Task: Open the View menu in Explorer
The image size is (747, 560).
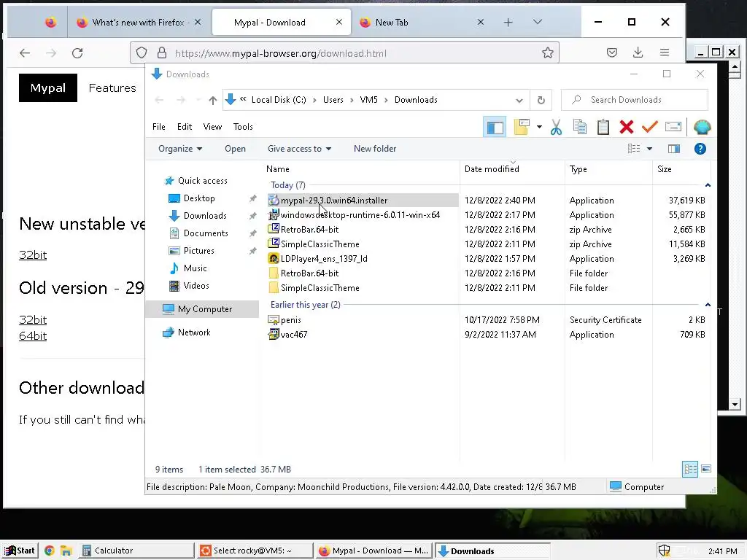Action: click(x=212, y=127)
